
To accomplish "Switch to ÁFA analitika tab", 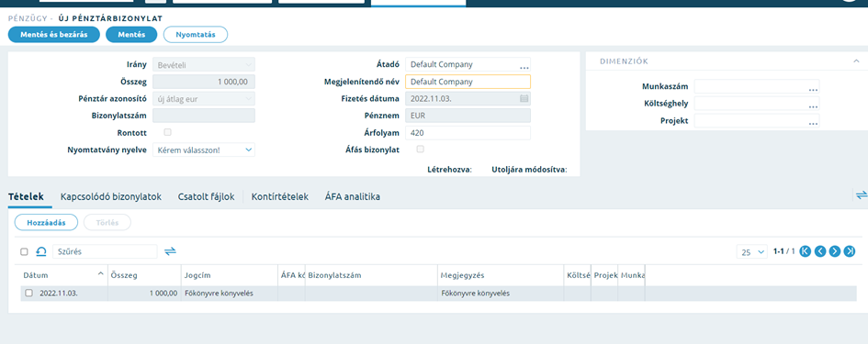I will pos(353,197).
